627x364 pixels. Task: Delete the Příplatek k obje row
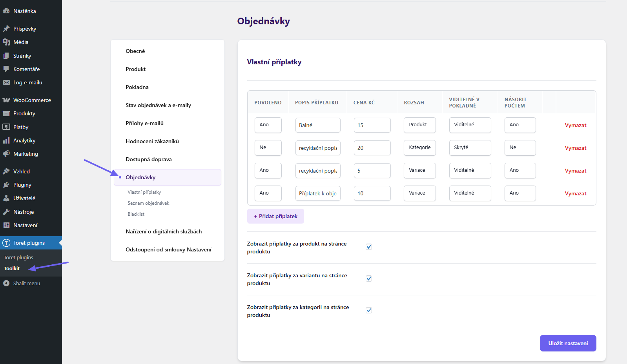click(576, 193)
